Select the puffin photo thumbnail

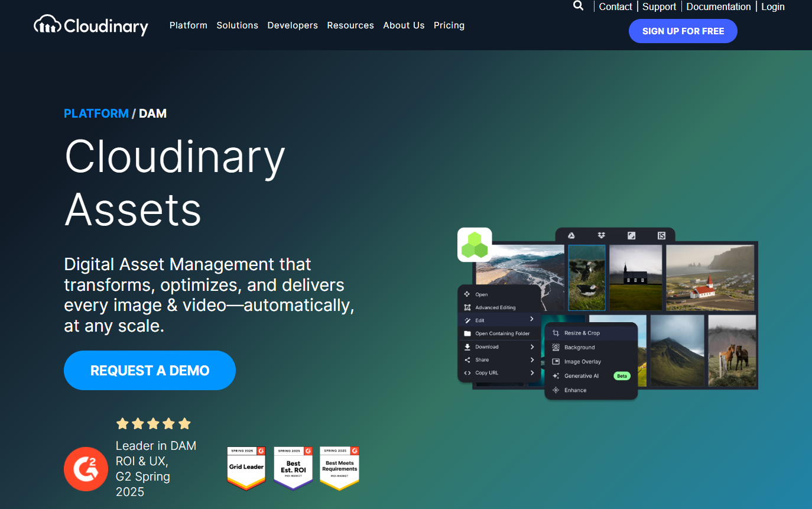[586, 277]
